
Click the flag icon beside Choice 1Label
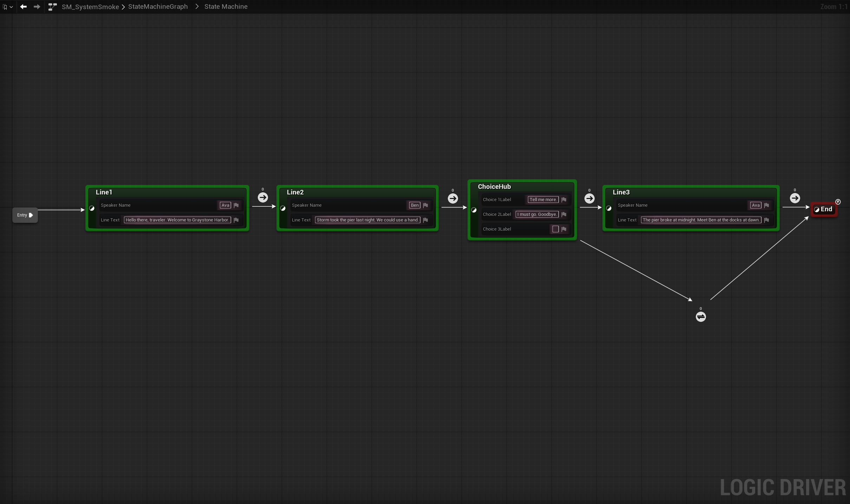[564, 200]
